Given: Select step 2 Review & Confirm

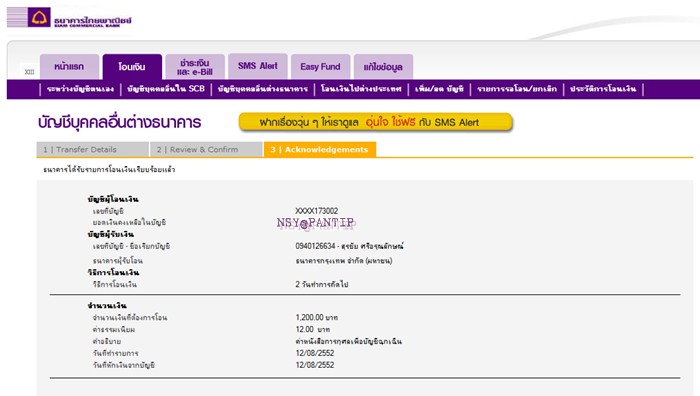Looking at the screenshot, I should point(206,150).
